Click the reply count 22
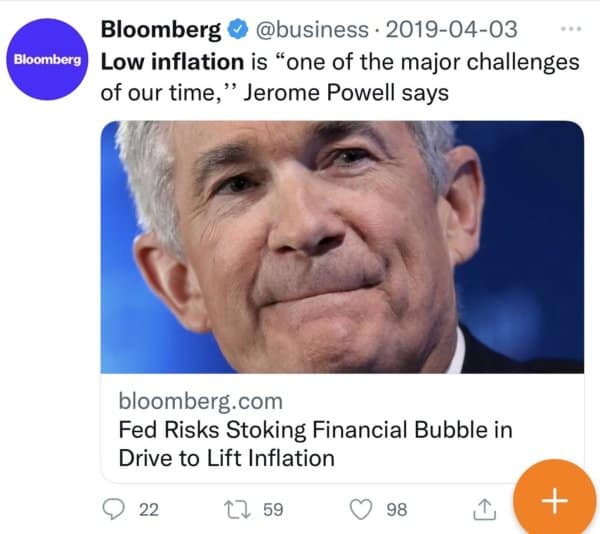This screenshot has height=534, width=600. (x=148, y=510)
